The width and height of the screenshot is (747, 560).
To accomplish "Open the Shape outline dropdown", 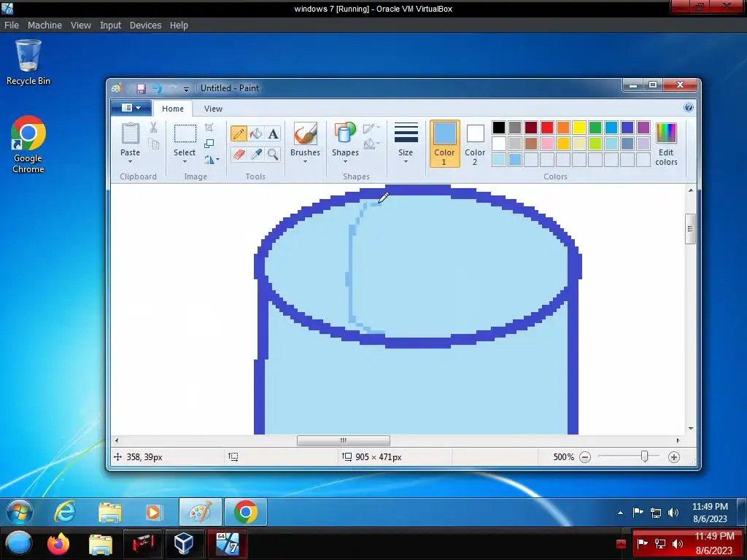I will click(x=371, y=128).
